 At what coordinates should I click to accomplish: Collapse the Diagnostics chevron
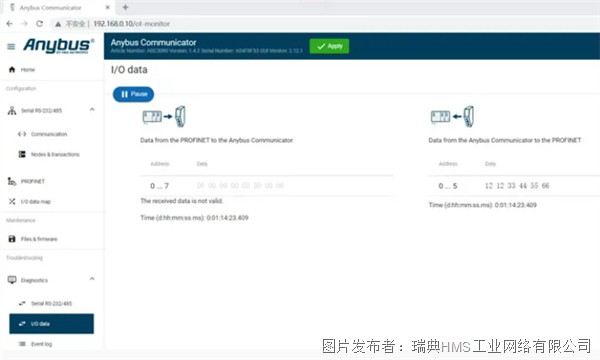92,279
